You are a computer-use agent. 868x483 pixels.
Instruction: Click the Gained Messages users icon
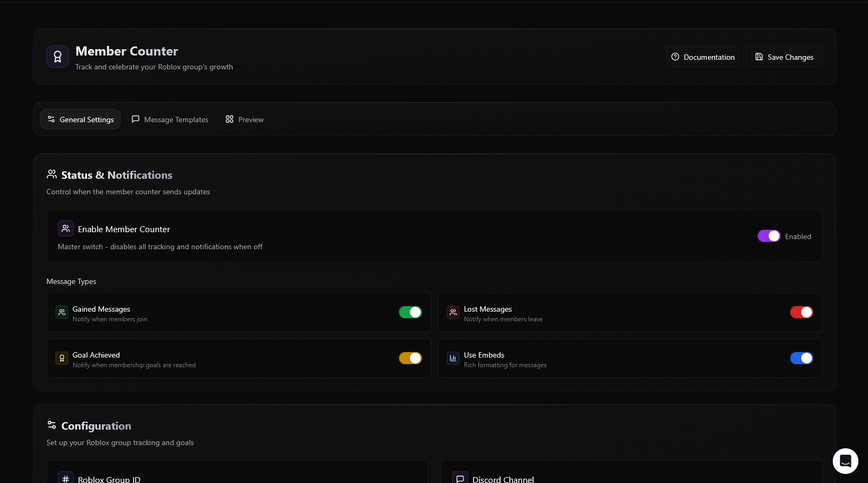62,312
